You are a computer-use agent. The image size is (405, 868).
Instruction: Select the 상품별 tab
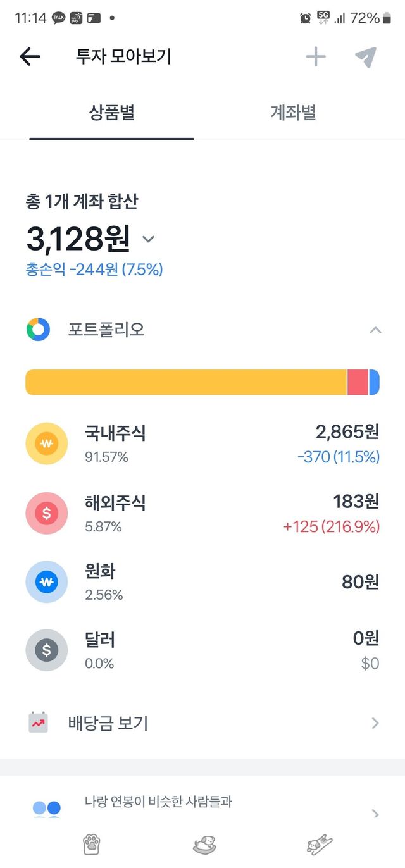111,113
